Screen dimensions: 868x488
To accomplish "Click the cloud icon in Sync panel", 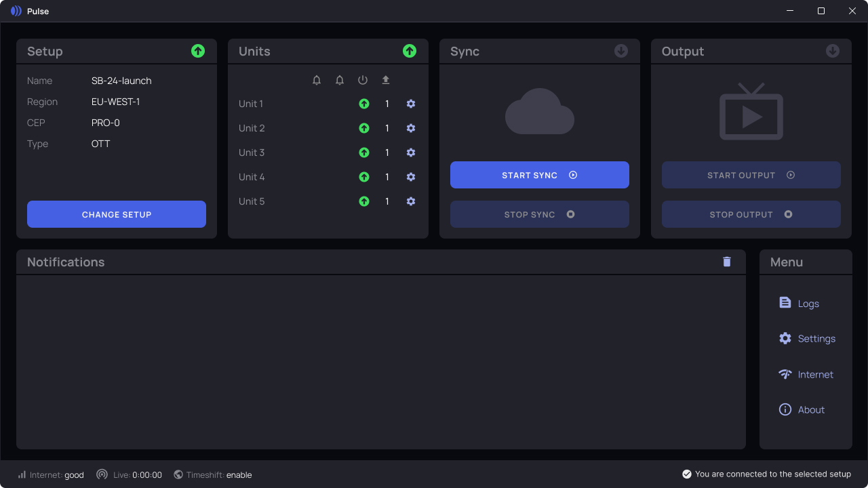I will coord(540,111).
